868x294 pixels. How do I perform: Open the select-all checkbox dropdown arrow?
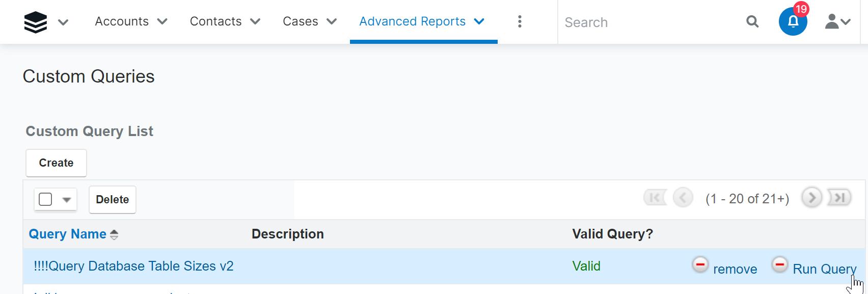(67, 200)
